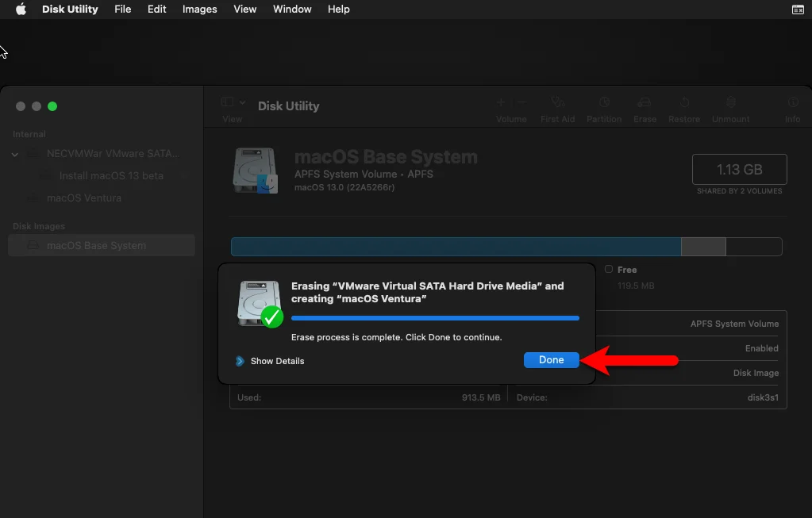This screenshot has height=518, width=812.
Task: Select macOS Ventura volume in sidebar
Action: click(x=102, y=198)
